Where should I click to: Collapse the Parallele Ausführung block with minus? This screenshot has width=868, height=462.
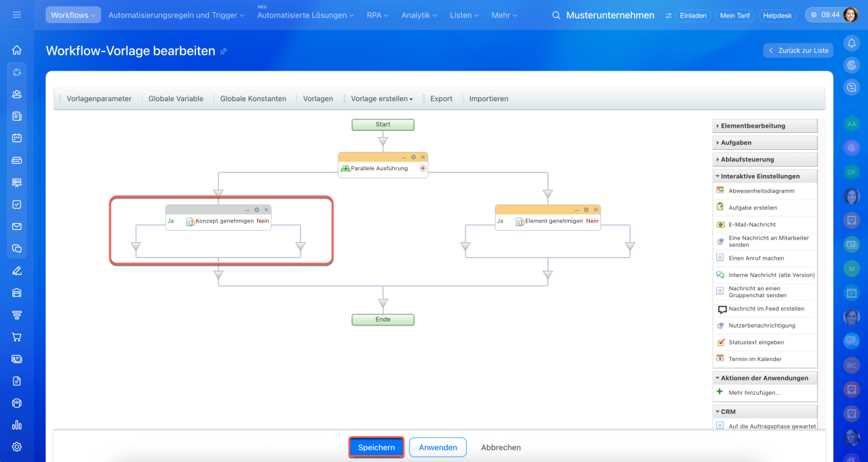[x=404, y=157]
